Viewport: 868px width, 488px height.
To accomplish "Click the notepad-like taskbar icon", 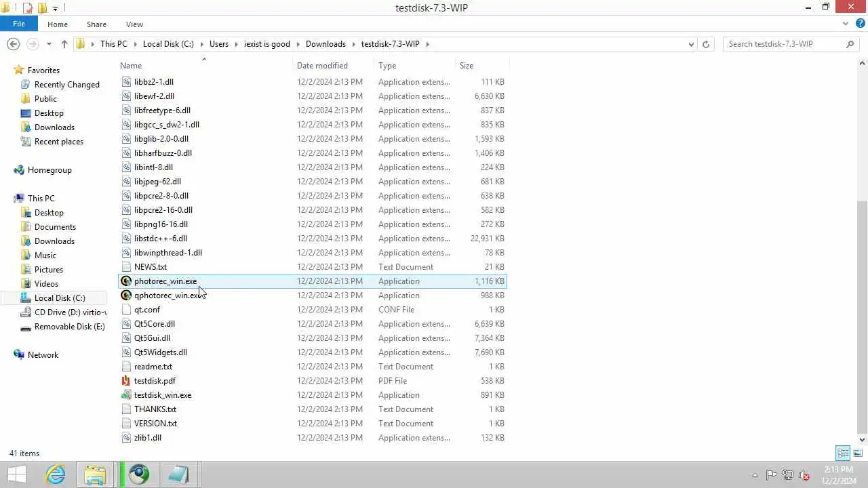I will click(179, 474).
